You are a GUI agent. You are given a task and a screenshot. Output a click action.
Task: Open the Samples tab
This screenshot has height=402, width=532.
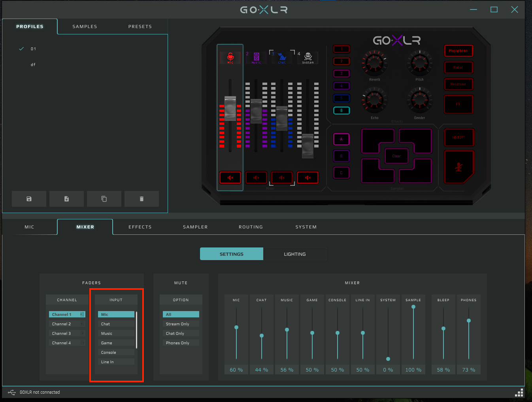[85, 26]
